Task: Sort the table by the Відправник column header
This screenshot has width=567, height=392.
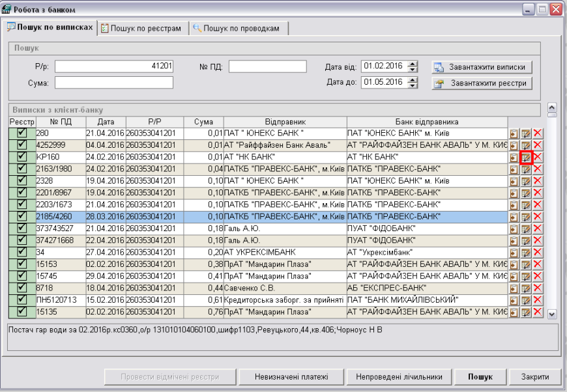Action: click(x=285, y=122)
